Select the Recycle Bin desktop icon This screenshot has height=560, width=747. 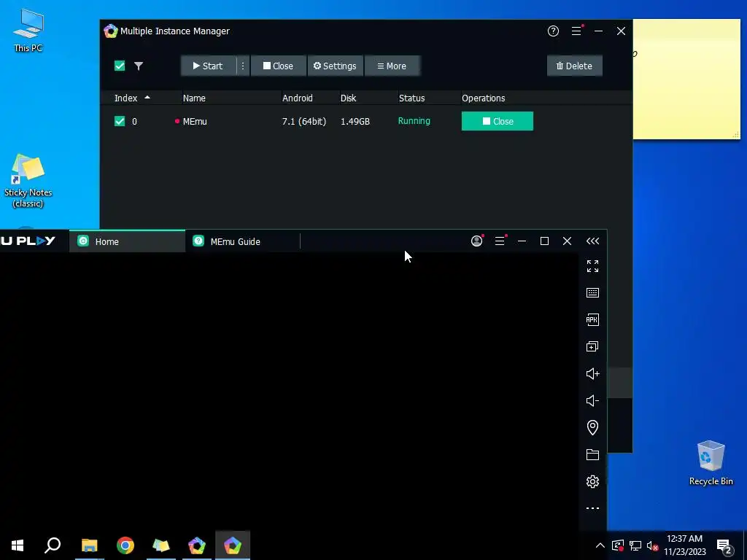tap(711, 463)
